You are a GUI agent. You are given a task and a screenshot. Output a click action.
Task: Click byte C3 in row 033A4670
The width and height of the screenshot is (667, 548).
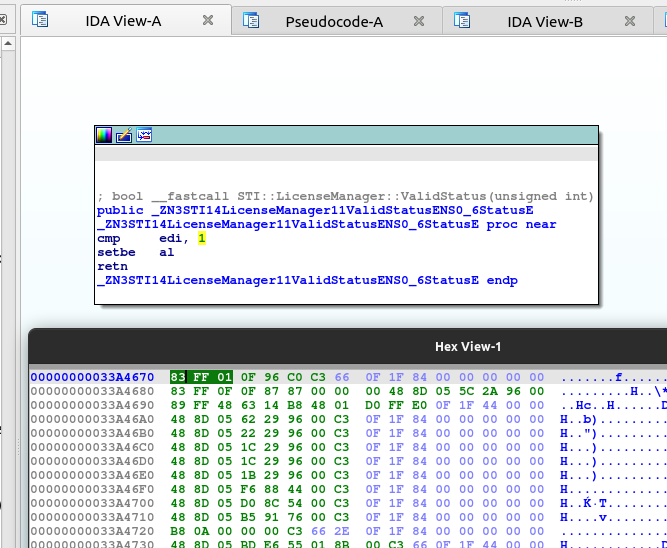318,377
